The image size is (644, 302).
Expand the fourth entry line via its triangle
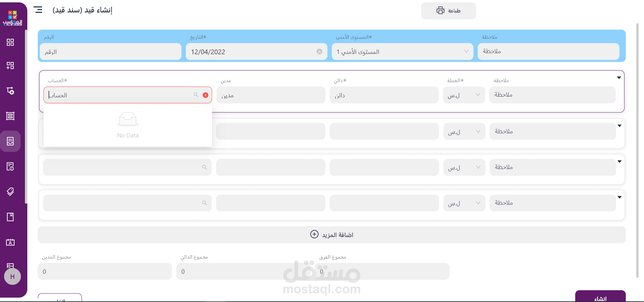[x=619, y=197]
